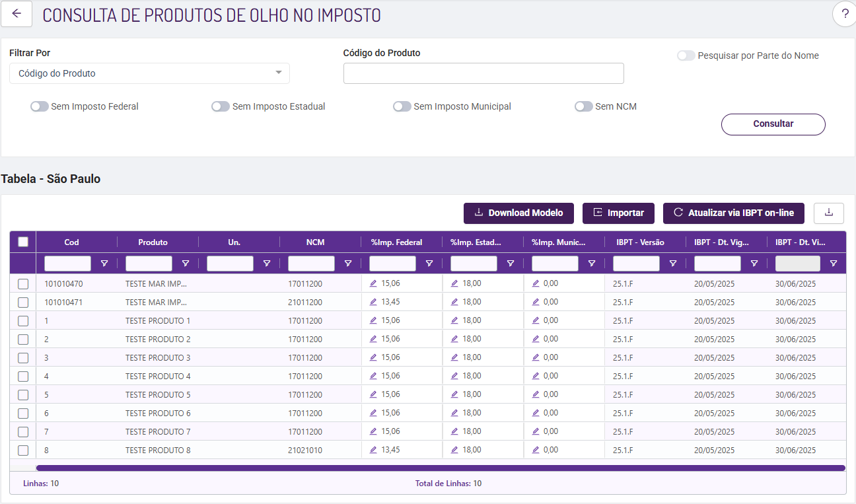This screenshot has height=504, width=856.
Task: Open the last IBPT date column filter icon
Action: coord(834,264)
